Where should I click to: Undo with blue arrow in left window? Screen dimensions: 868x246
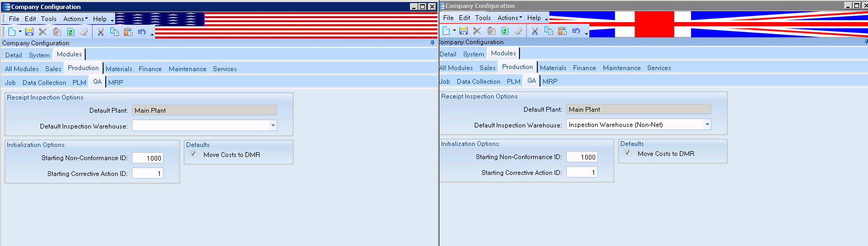141,32
